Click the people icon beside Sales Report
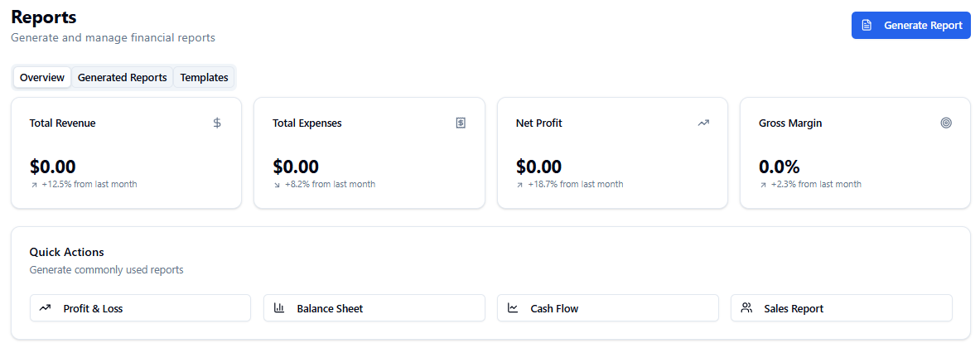This screenshot has height=348, width=980. [x=746, y=308]
